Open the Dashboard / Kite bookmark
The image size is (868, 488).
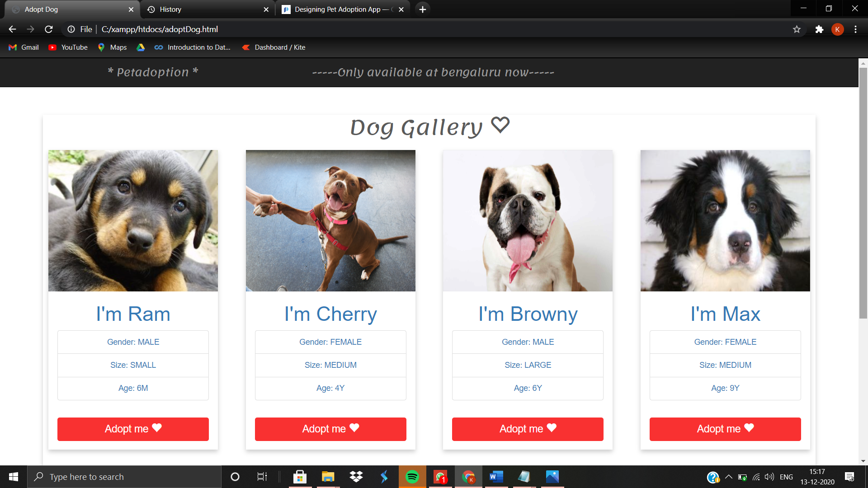pyautogui.click(x=274, y=47)
